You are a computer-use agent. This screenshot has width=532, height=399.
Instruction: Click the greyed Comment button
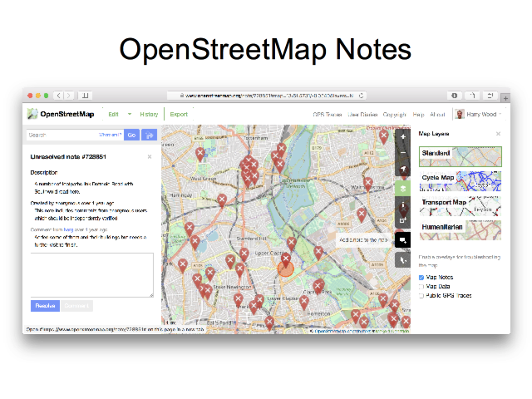(76, 306)
